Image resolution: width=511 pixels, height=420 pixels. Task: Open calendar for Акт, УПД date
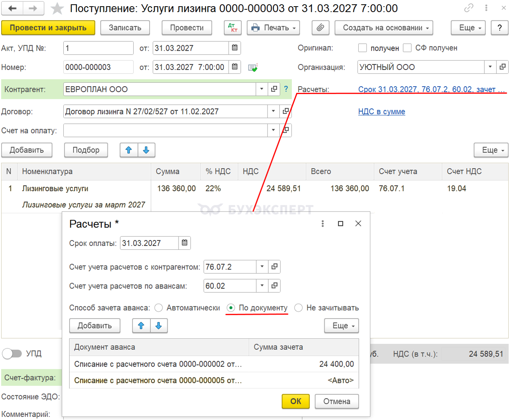tap(235, 48)
